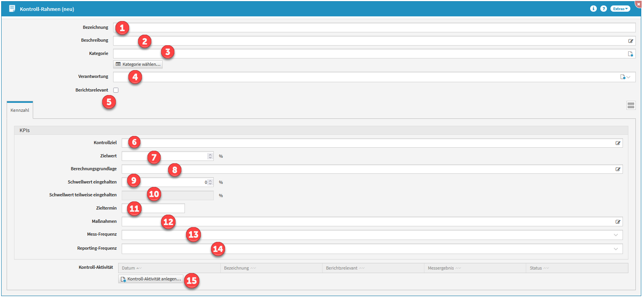Open the editor icon in the Berechnungsgrundlage field
Image resolution: width=644 pixels, height=298 pixels.
[x=618, y=169]
